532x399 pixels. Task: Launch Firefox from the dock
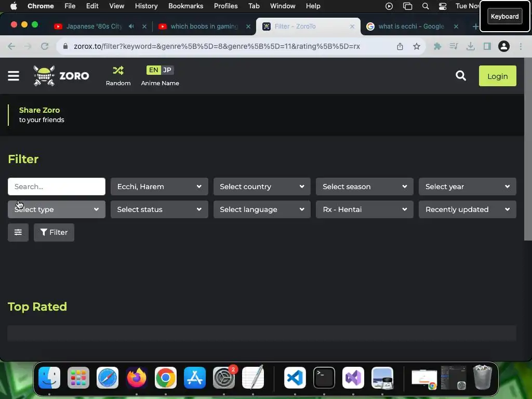(x=137, y=378)
